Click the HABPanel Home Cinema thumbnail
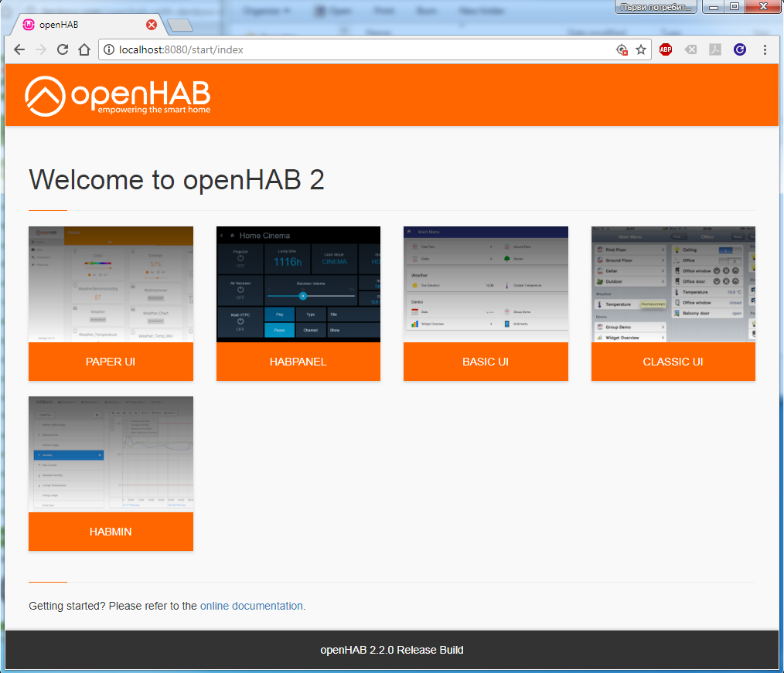 pyautogui.click(x=298, y=284)
